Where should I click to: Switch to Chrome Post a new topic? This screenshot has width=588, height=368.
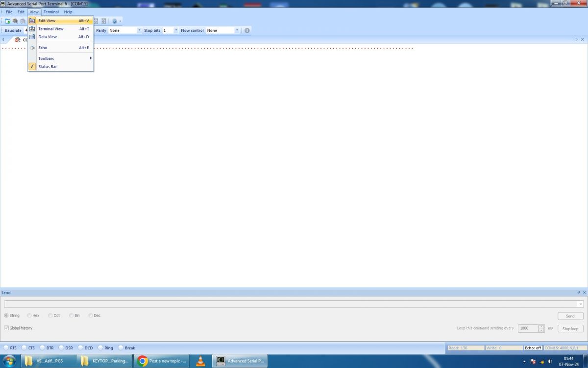pos(162,361)
